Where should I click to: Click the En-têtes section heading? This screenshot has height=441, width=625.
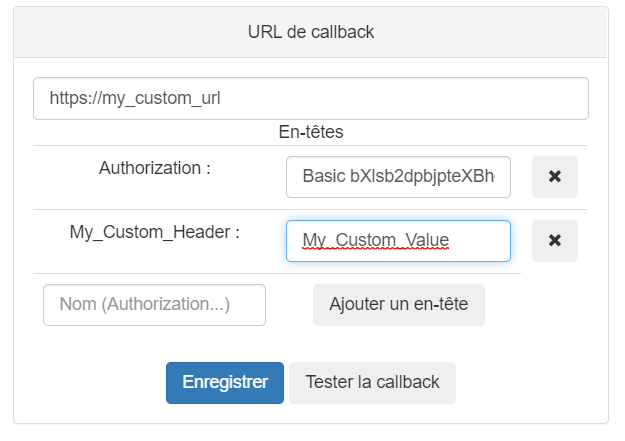(x=310, y=132)
